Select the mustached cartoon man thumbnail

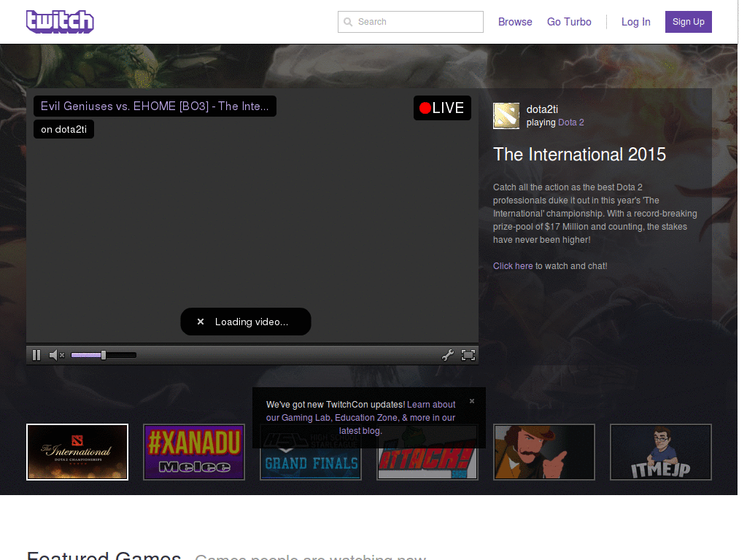544,452
